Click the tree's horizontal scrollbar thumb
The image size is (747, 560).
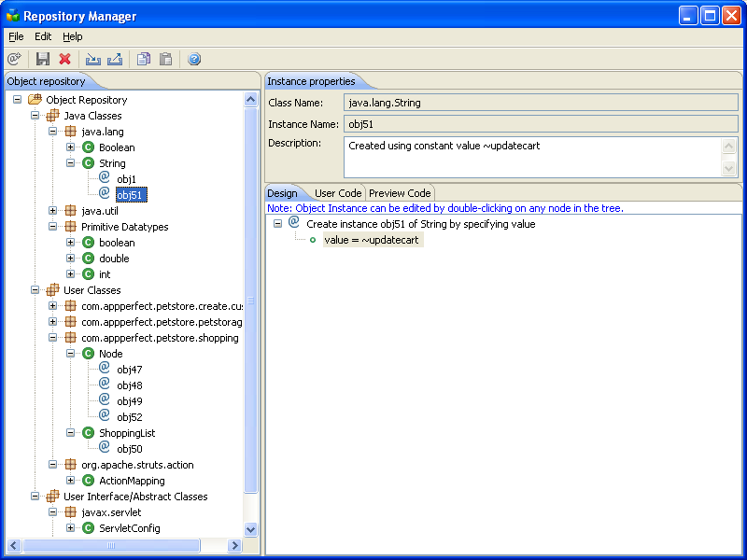[x=111, y=545]
